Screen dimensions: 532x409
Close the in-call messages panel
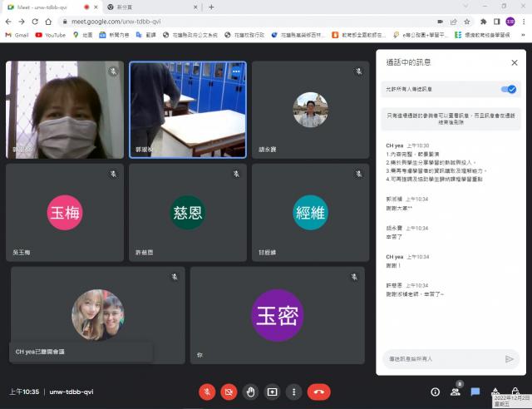pos(514,62)
